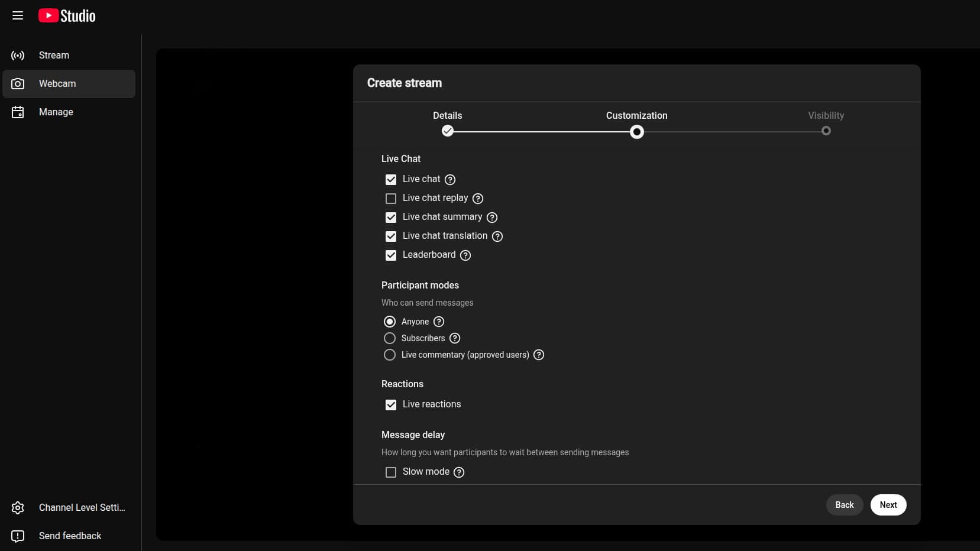980x551 pixels.
Task: Enable the Slow mode checkbox
Action: [391, 472]
